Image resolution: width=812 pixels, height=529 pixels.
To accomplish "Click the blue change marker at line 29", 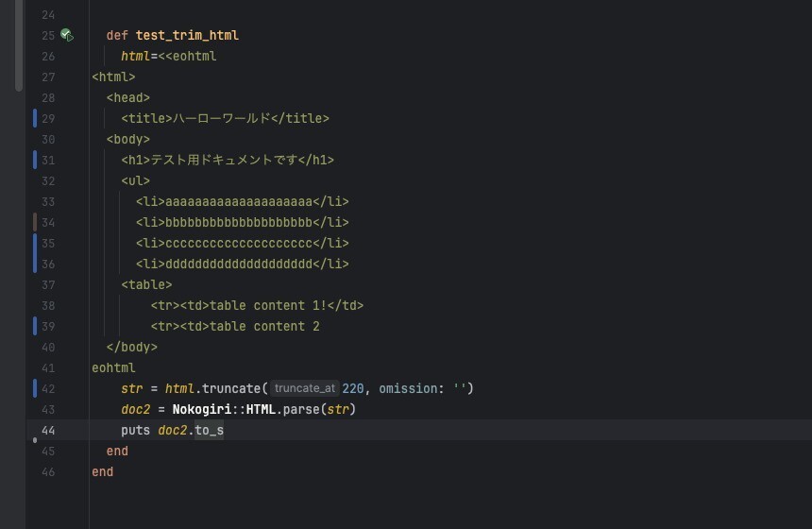I will pyautogui.click(x=35, y=118).
